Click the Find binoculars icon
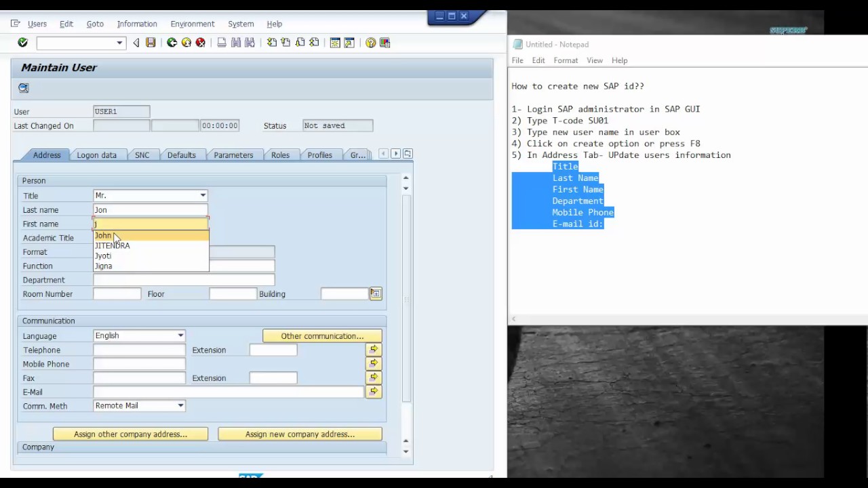Screen dimensions: 868x488 [x=235, y=43]
